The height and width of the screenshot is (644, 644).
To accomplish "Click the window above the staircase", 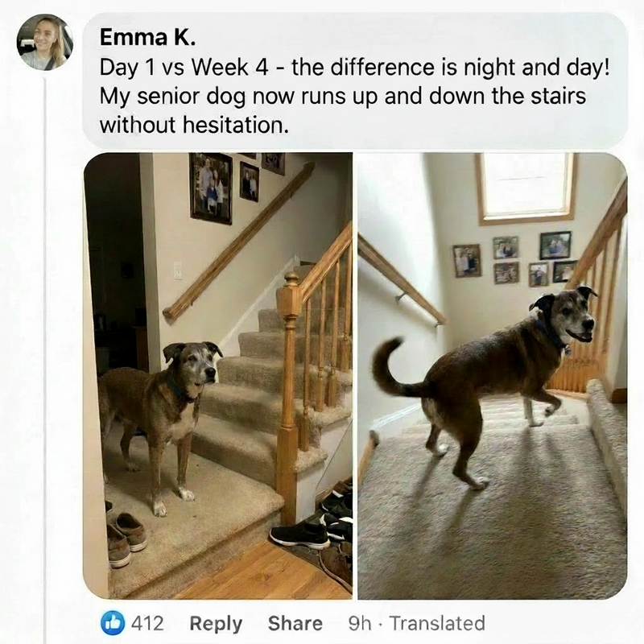I will tap(526, 187).
